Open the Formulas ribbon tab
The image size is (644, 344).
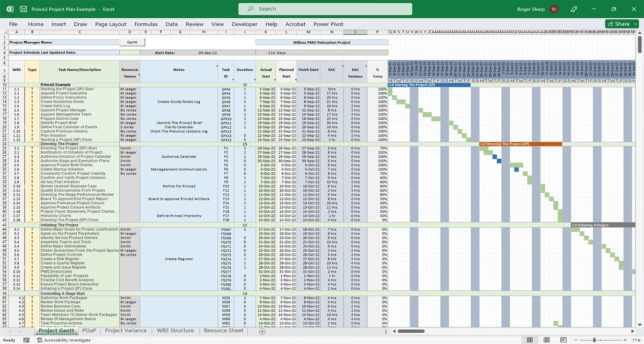pos(146,24)
